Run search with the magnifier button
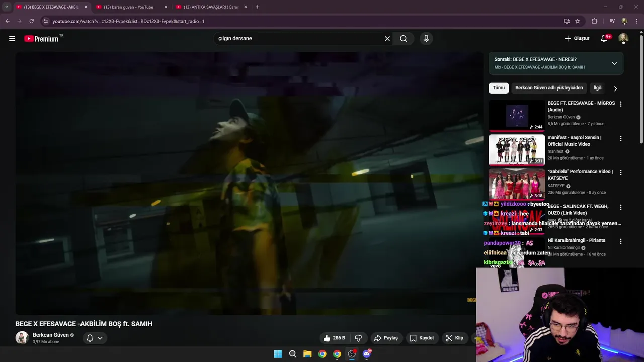The image size is (644, 362). (x=404, y=39)
